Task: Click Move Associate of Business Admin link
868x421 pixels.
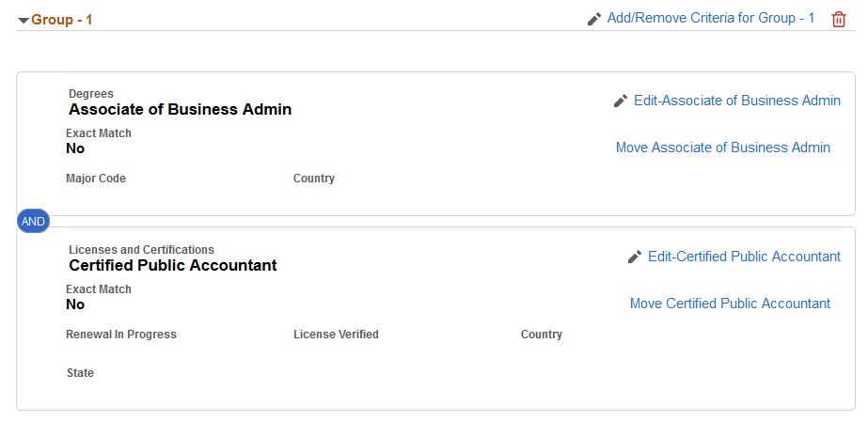Action: point(723,148)
